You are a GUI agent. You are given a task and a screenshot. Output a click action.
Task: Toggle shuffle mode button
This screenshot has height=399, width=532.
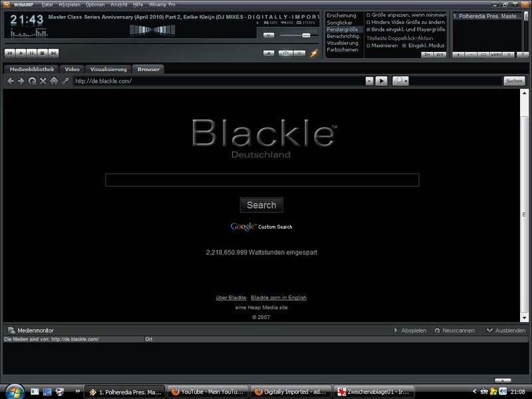coord(285,53)
